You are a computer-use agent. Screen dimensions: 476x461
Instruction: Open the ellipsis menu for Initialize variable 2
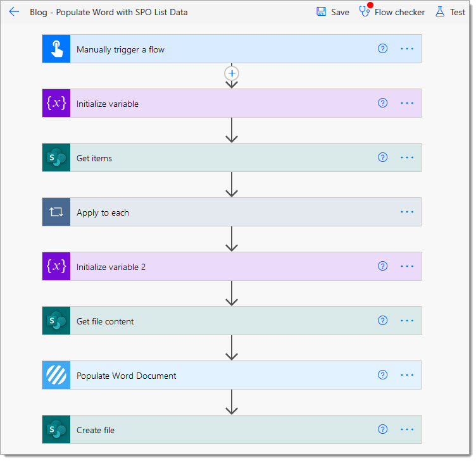coord(407,266)
